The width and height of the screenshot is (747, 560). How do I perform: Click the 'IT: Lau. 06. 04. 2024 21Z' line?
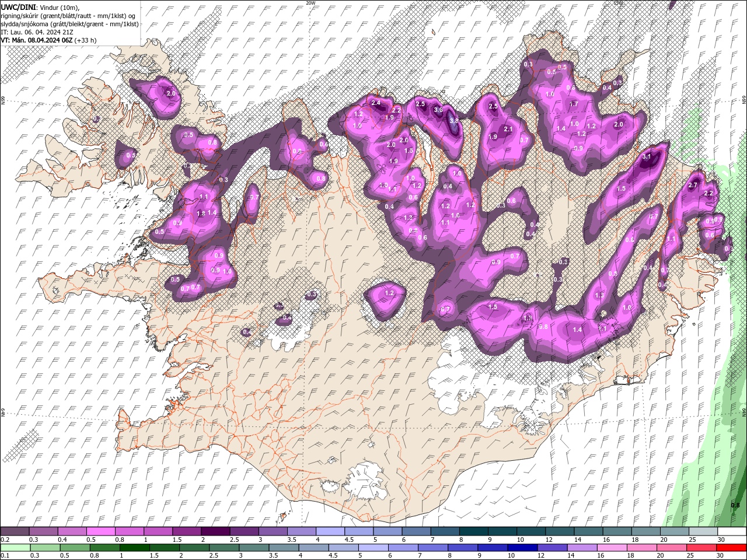pos(37,32)
